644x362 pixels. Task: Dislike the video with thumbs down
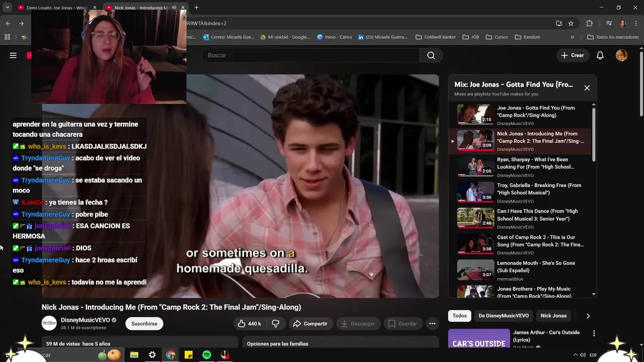click(276, 324)
